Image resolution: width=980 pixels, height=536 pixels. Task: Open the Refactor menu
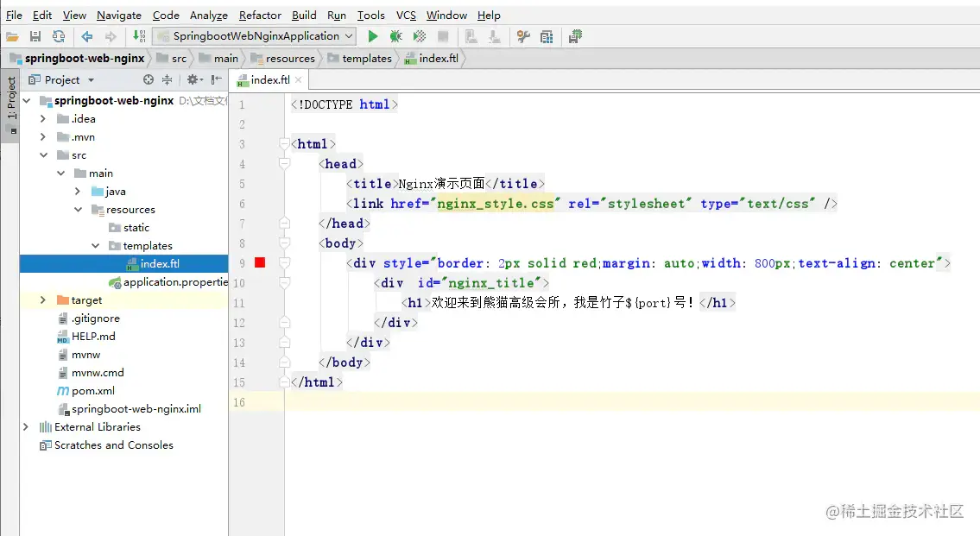260,15
